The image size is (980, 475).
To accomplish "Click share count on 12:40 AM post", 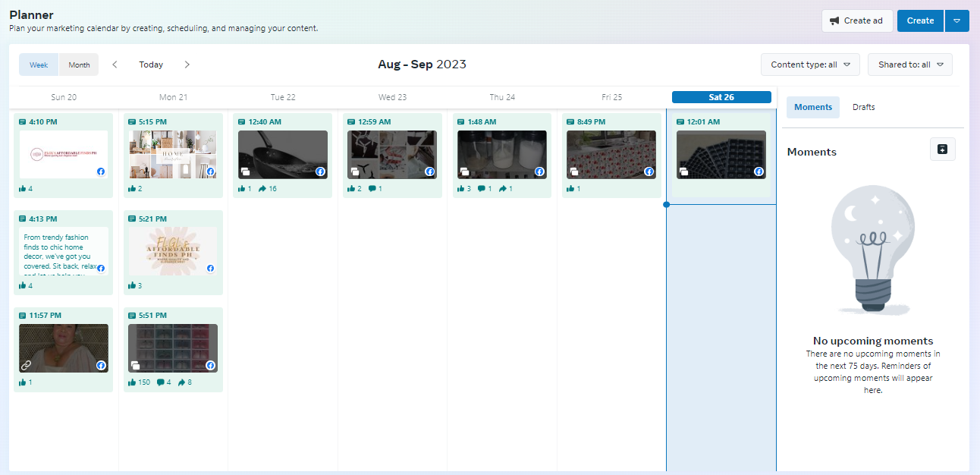I will coord(268,188).
